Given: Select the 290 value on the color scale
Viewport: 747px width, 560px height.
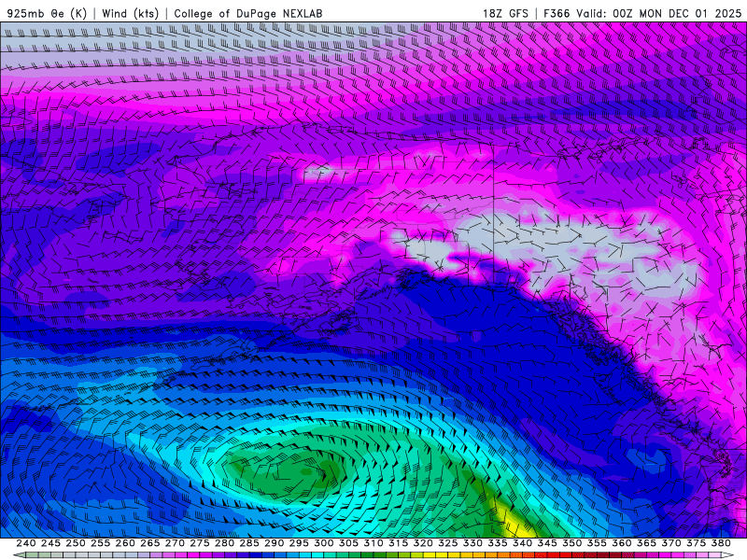Looking at the screenshot, I should pos(274,543).
